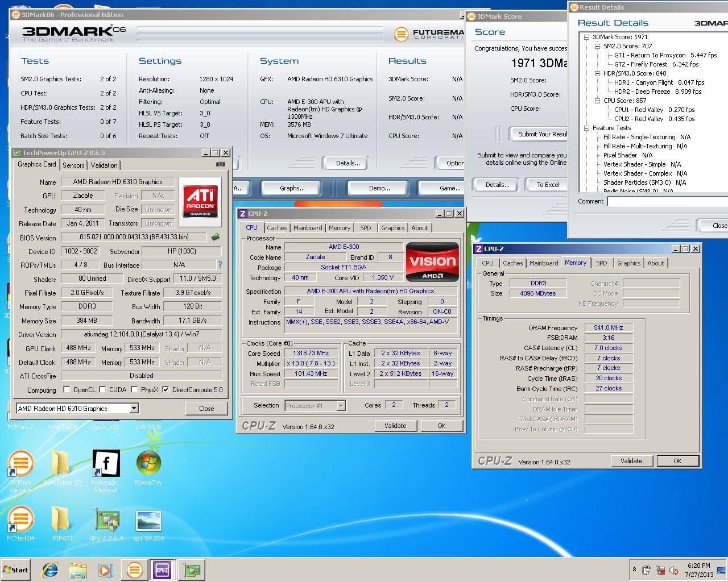Open Graphics tab in CPU-Z memory window
Screen dimensions: 728x582
(628, 263)
